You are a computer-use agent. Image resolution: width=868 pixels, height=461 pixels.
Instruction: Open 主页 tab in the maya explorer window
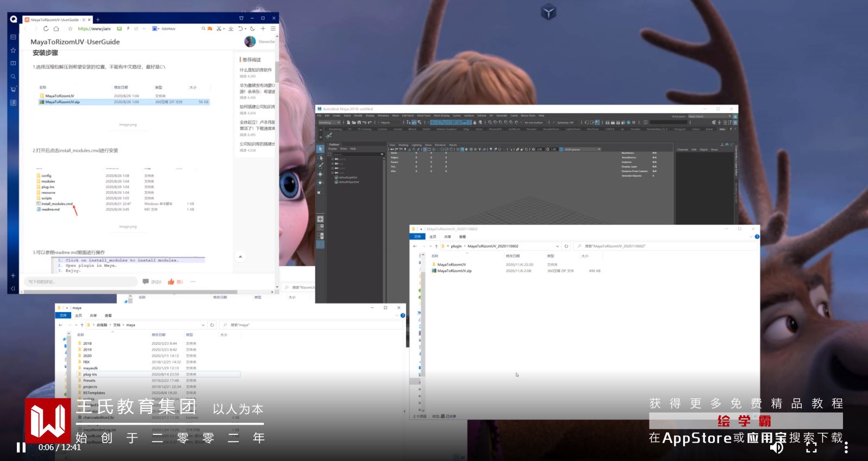point(78,315)
